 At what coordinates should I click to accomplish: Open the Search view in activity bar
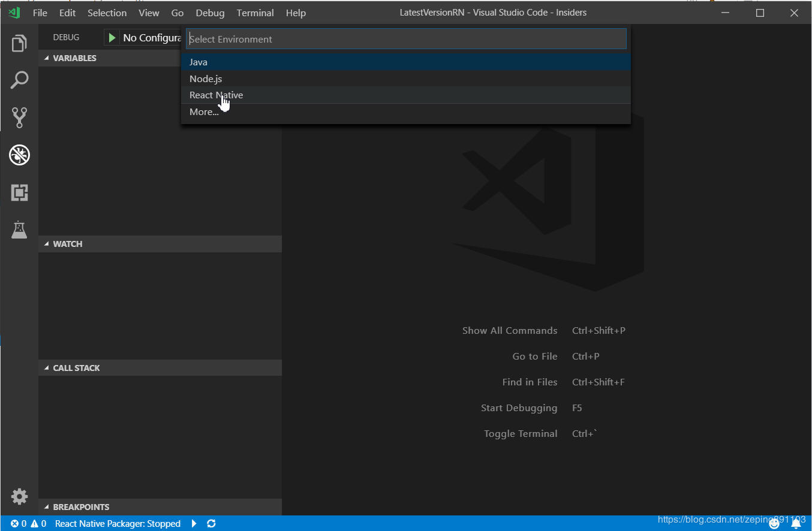[19, 80]
